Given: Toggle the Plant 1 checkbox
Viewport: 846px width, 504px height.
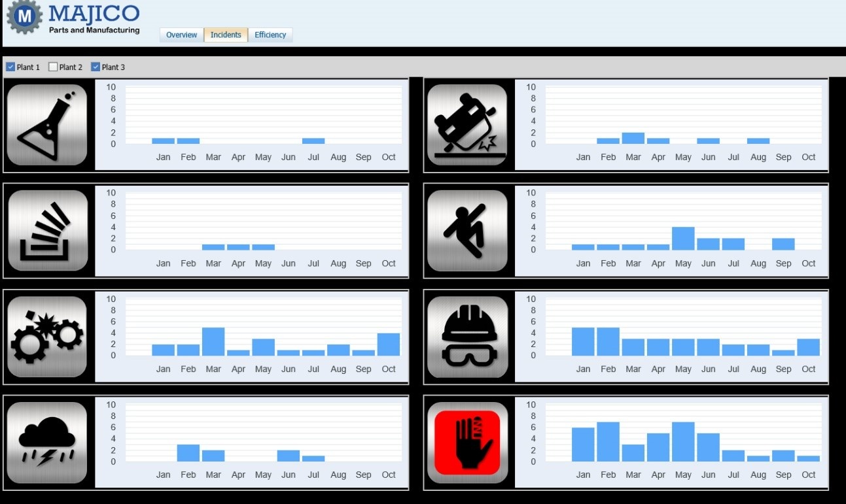Looking at the screenshot, I should pyautogui.click(x=10, y=67).
